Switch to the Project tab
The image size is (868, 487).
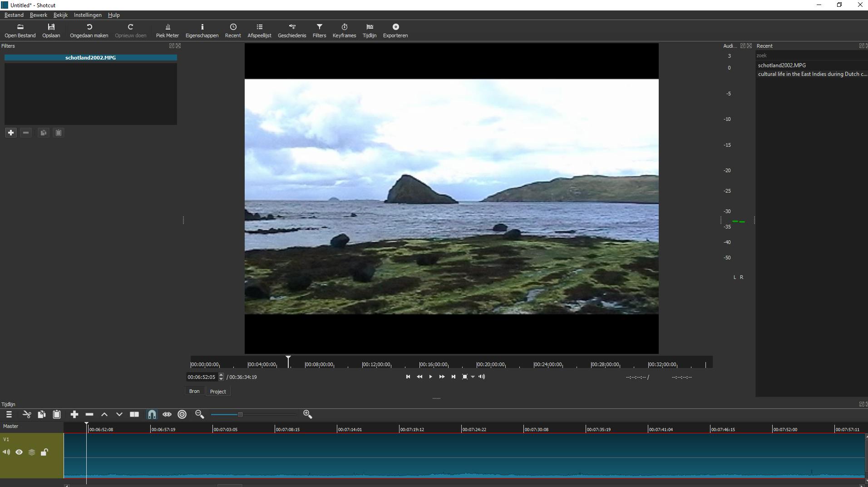pos(218,392)
